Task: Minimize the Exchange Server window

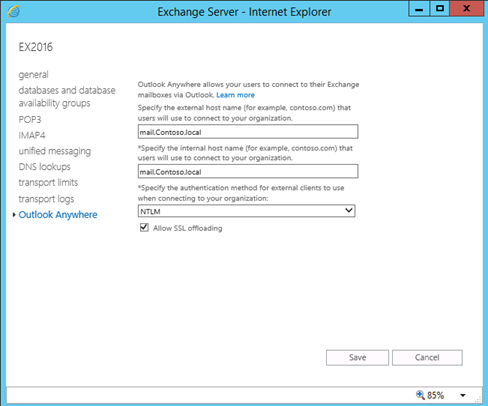Action: pyautogui.click(x=419, y=9)
